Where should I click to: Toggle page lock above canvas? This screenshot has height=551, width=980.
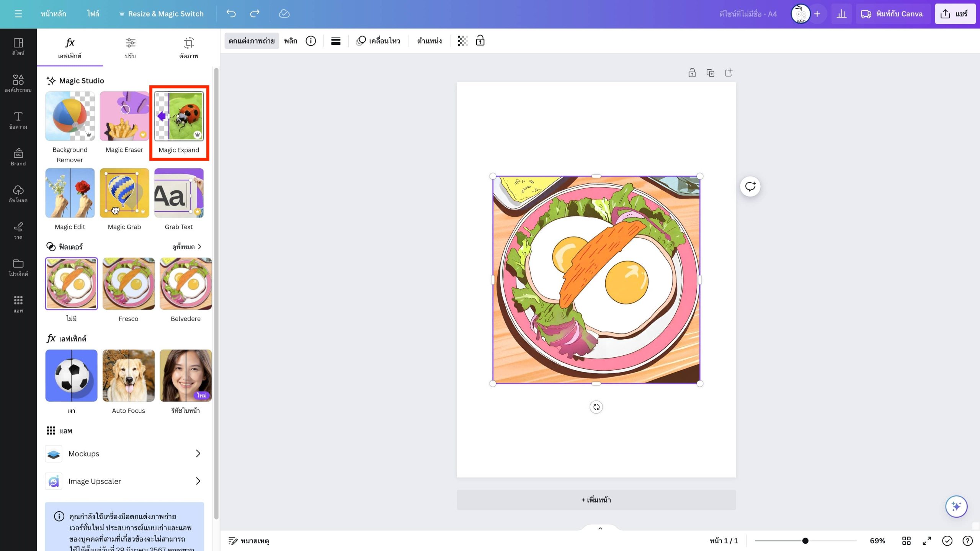(x=692, y=73)
